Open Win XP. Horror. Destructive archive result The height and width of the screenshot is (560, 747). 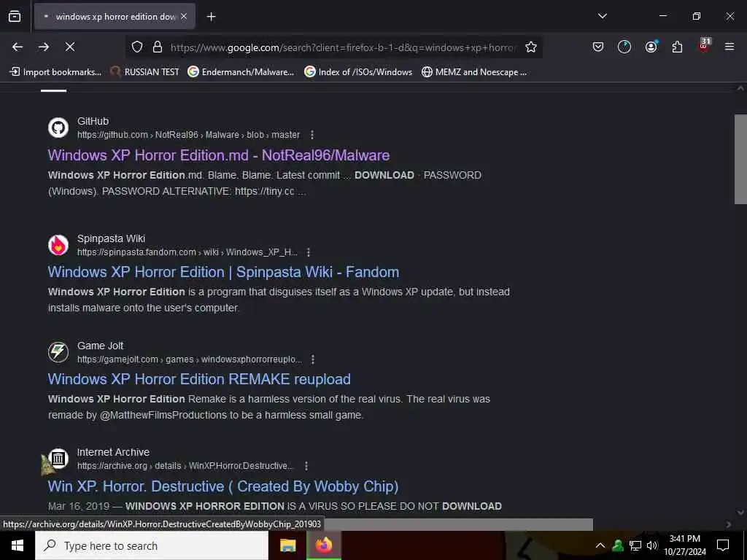tap(223, 486)
